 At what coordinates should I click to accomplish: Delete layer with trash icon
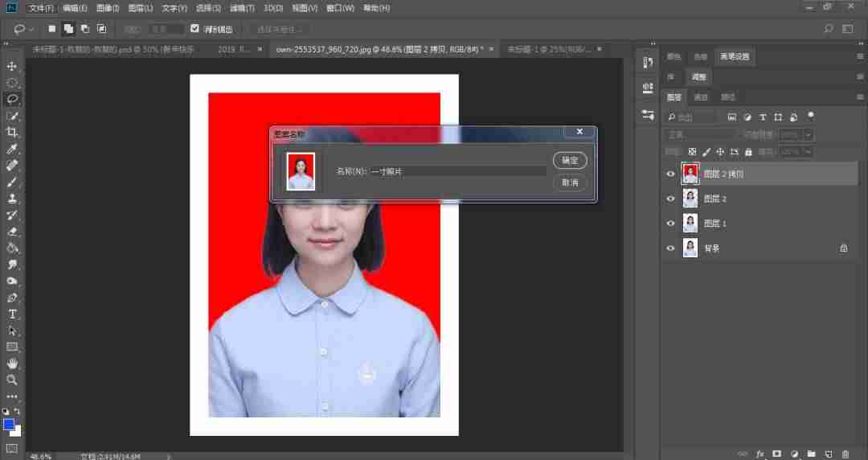point(845,454)
